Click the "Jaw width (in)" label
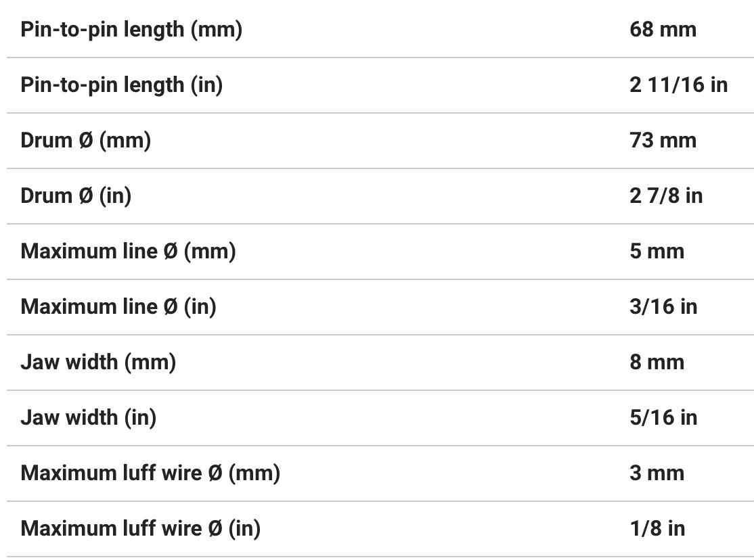754x560 pixels. coord(89,418)
